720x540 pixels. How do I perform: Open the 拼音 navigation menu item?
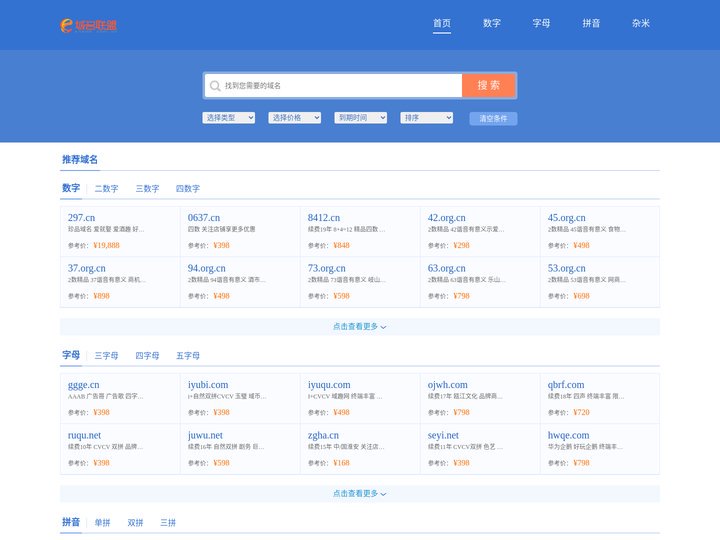click(x=591, y=23)
